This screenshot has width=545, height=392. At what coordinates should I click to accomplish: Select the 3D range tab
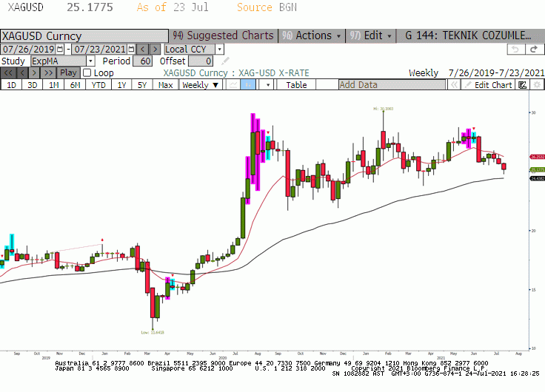point(33,85)
